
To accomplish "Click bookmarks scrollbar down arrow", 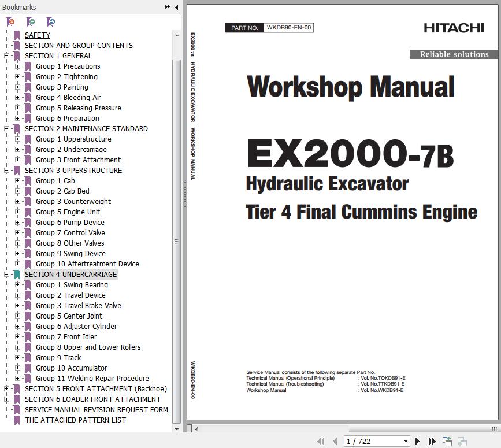I will (177, 429).
